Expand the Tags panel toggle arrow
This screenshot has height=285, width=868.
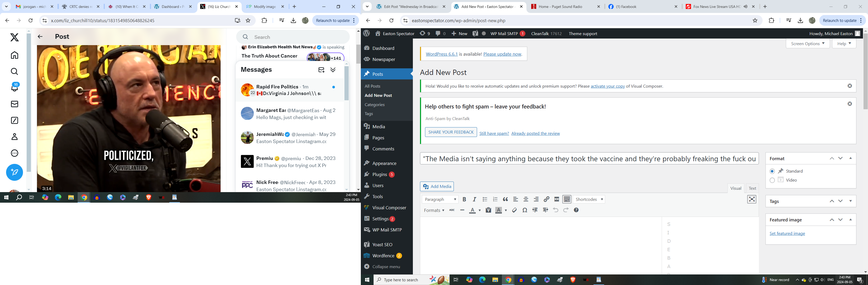click(x=850, y=201)
